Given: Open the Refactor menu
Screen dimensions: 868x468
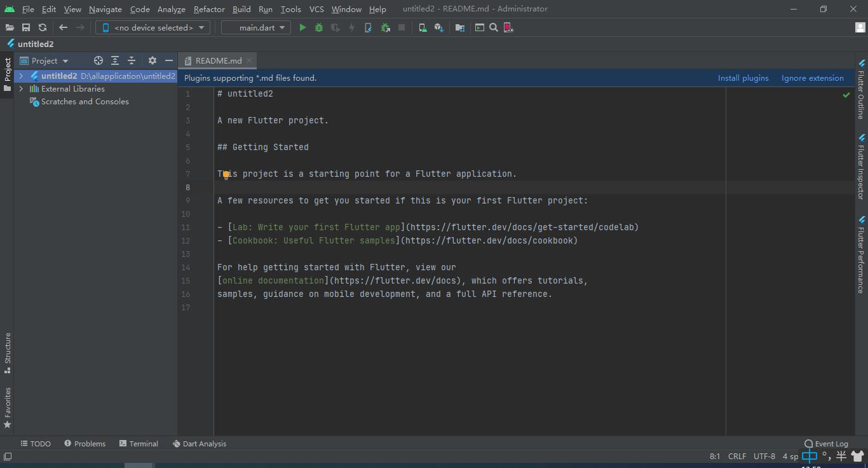Looking at the screenshot, I should [209, 9].
